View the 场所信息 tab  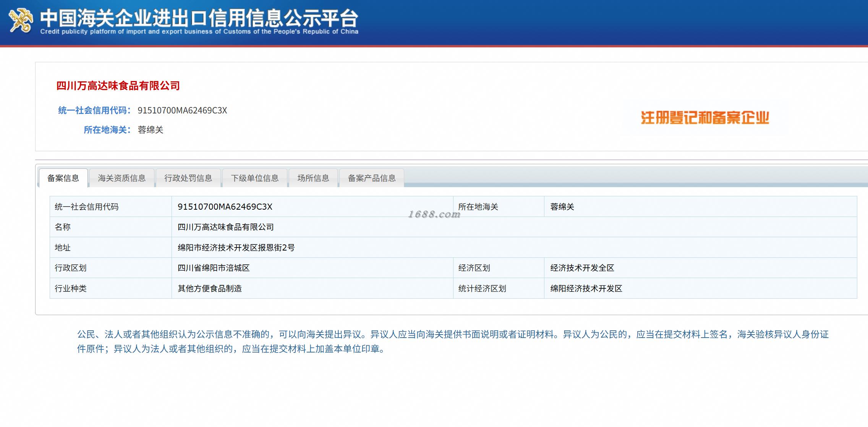point(313,178)
